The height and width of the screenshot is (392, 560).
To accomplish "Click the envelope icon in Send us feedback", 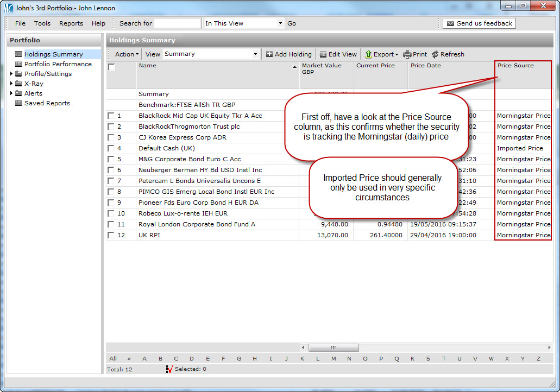I will [450, 23].
